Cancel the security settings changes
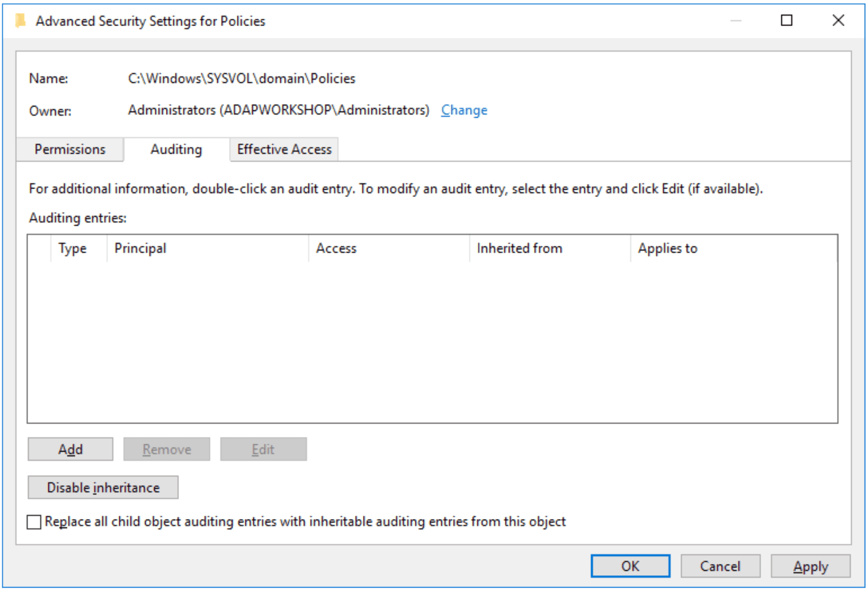The image size is (868, 591). [x=720, y=566]
